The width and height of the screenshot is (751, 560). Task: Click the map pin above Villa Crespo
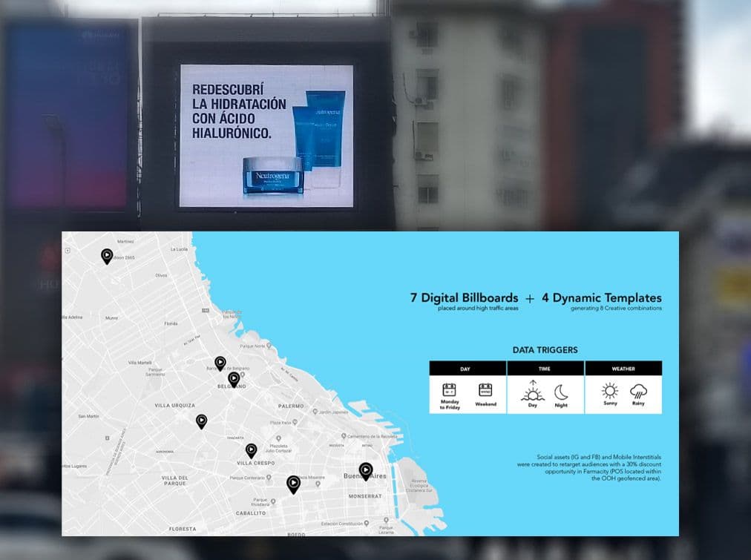[x=251, y=450]
